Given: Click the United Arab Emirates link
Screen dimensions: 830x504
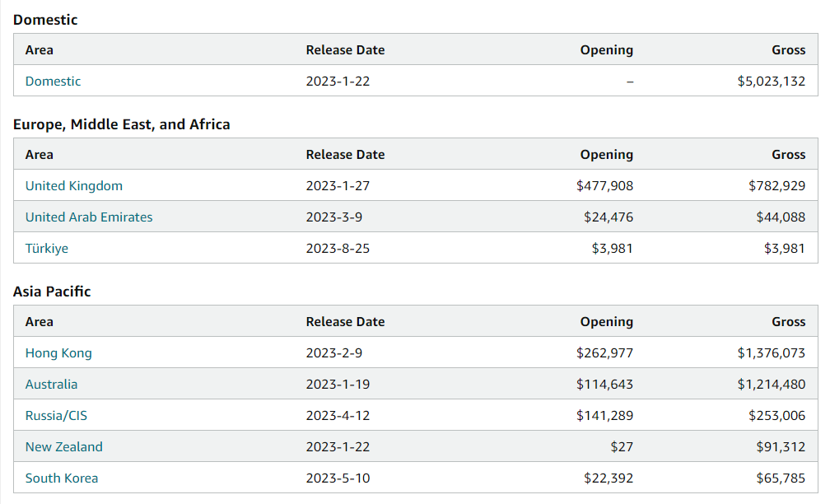Looking at the screenshot, I should click(x=89, y=217).
